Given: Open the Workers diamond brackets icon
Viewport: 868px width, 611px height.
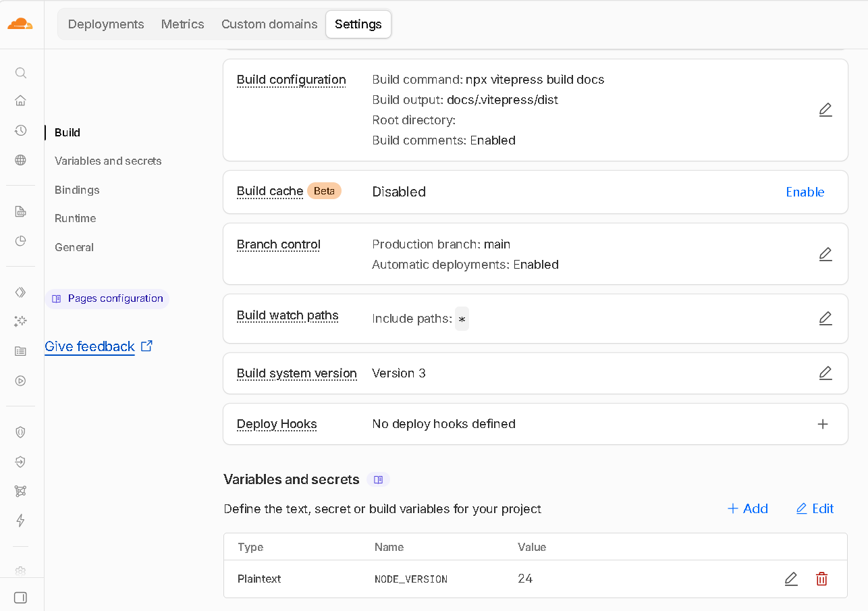Looking at the screenshot, I should (x=21, y=292).
